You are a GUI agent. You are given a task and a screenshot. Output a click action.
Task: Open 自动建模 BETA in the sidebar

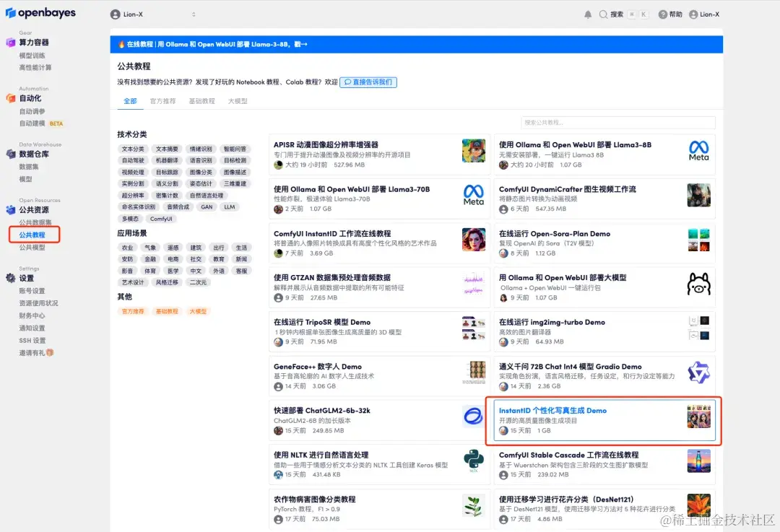pyautogui.click(x=40, y=123)
